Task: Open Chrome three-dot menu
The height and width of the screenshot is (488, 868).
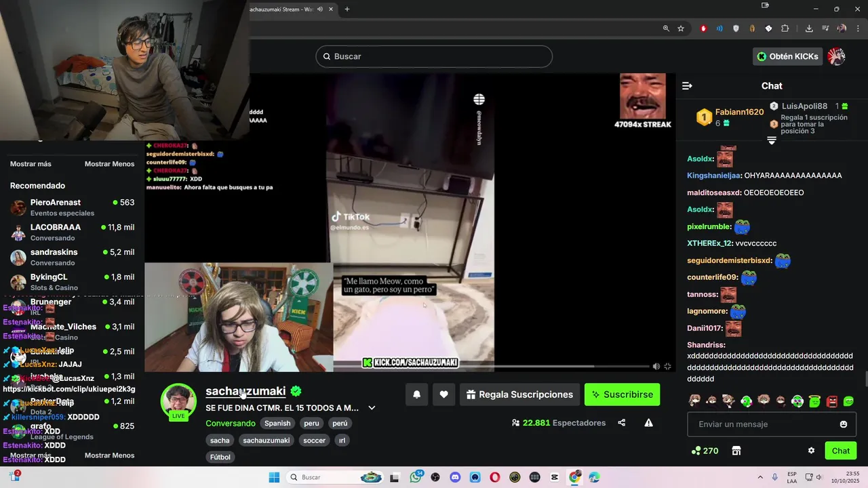Action: [x=858, y=28]
